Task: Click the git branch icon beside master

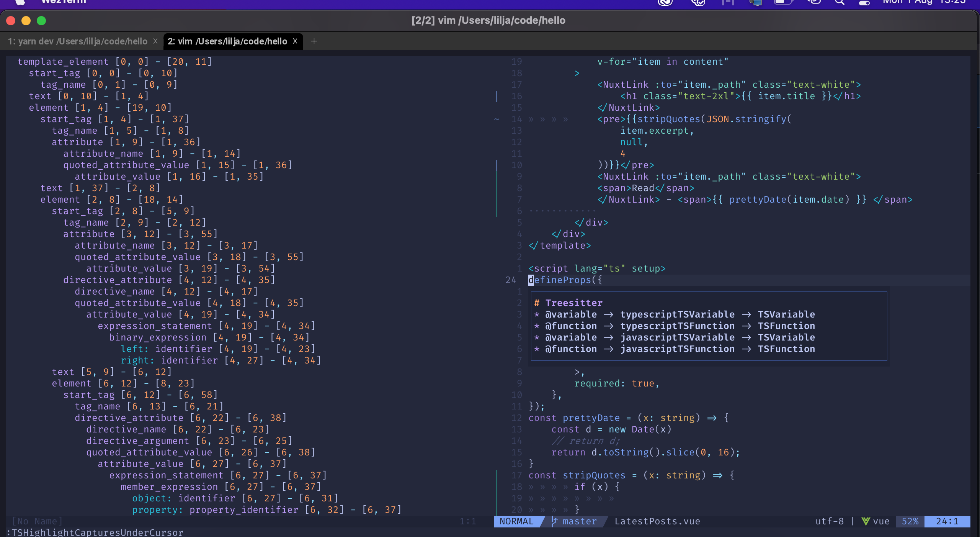Action: [x=554, y=521]
